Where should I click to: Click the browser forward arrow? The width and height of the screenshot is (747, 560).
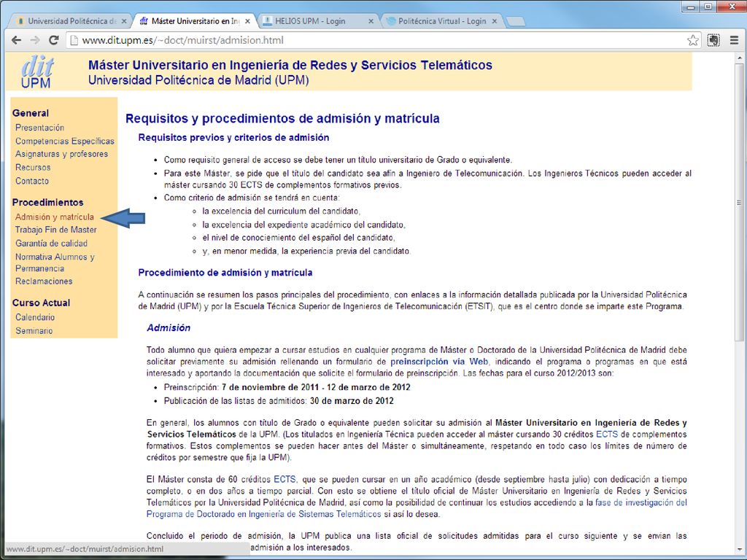pyautogui.click(x=35, y=41)
